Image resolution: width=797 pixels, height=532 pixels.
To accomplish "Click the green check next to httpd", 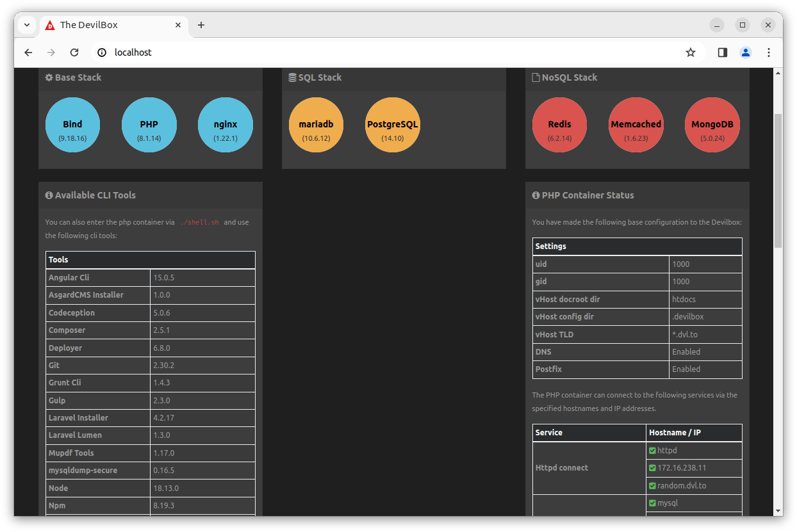I will pyautogui.click(x=653, y=451).
